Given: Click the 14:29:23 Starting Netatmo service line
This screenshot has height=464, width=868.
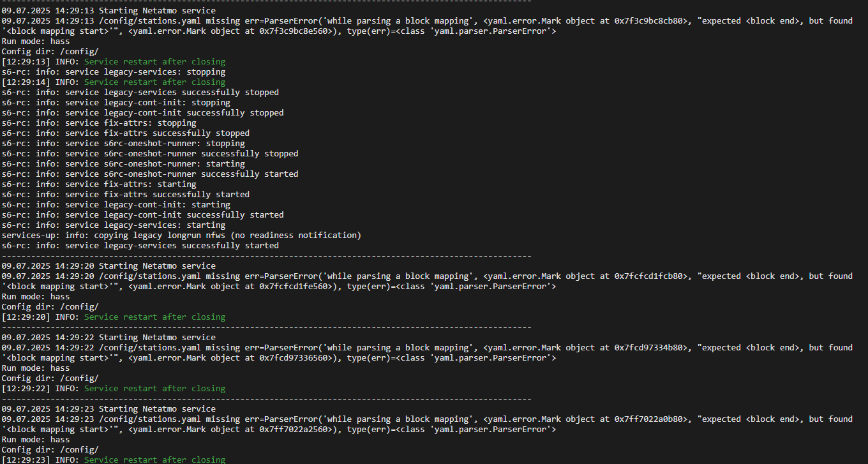Looking at the screenshot, I should (x=108, y=409).
